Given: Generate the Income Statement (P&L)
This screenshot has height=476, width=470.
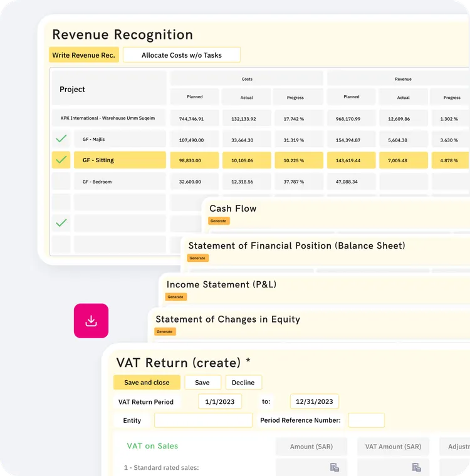Looking at the screenshot, I should pos(175,297).
